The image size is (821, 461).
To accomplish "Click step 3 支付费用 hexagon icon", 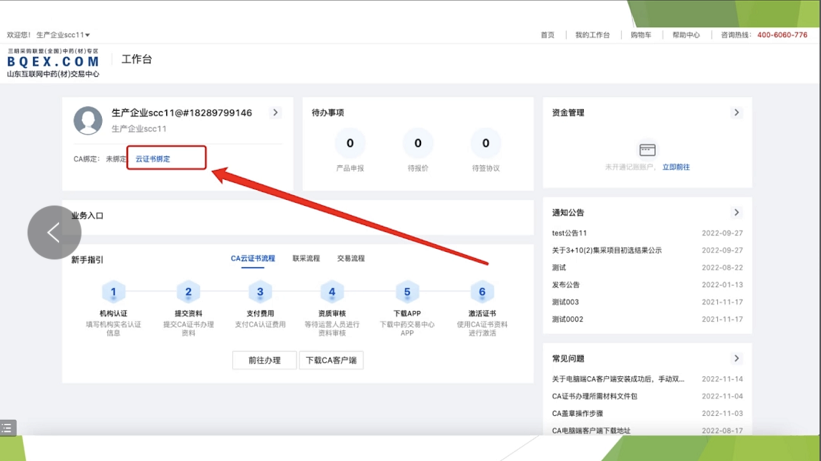I will 260,292.
